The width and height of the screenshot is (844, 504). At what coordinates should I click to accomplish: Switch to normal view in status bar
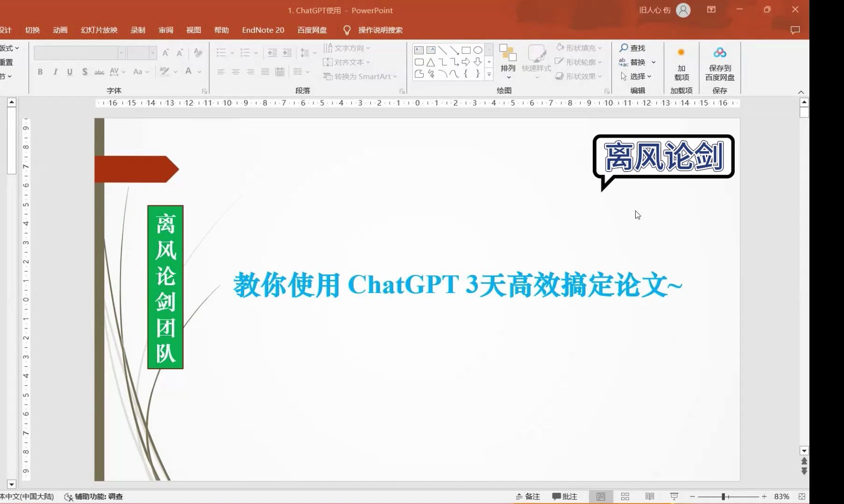(601, 497)
